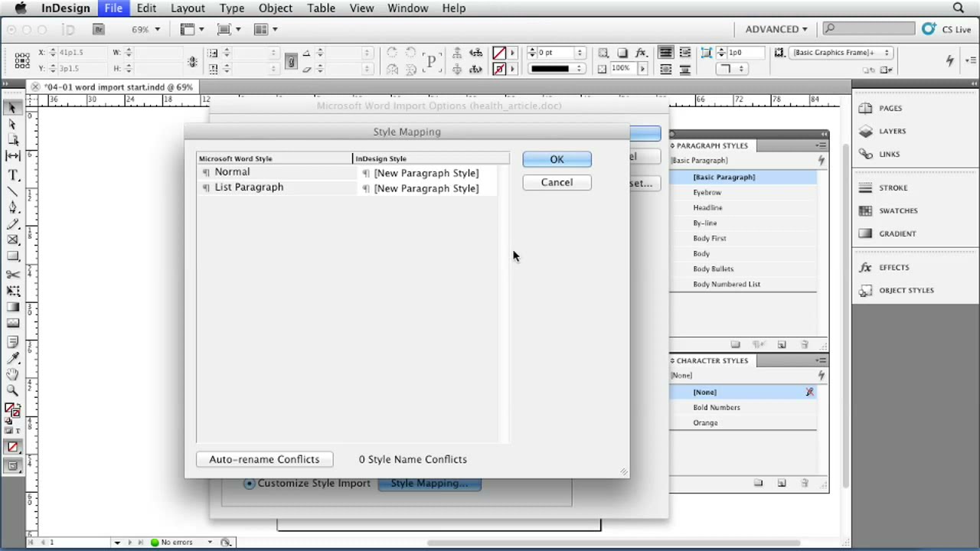
Task: Open the Window menu
Action: coord(407,8)
